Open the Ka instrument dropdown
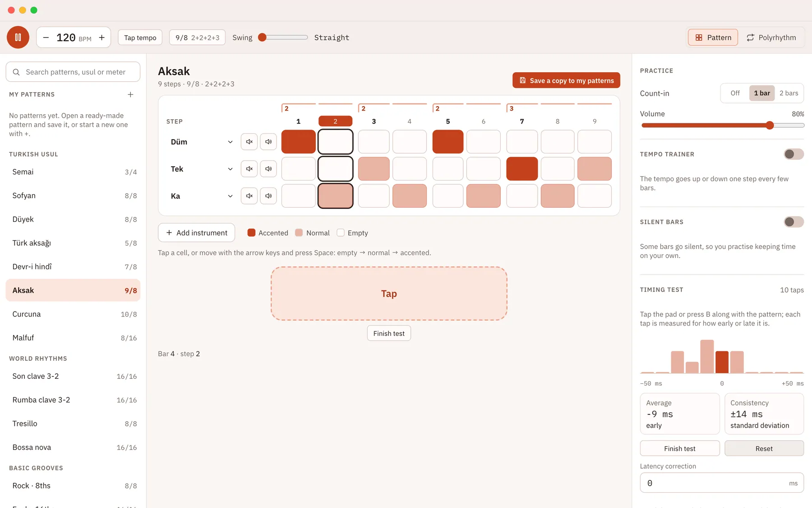The image size is (812, 508). (x=202, y=196)
